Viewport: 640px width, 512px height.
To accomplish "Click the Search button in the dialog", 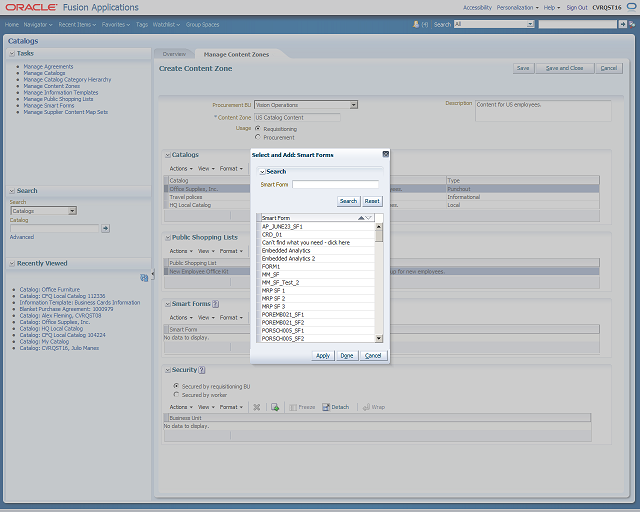I will point(348,201).
